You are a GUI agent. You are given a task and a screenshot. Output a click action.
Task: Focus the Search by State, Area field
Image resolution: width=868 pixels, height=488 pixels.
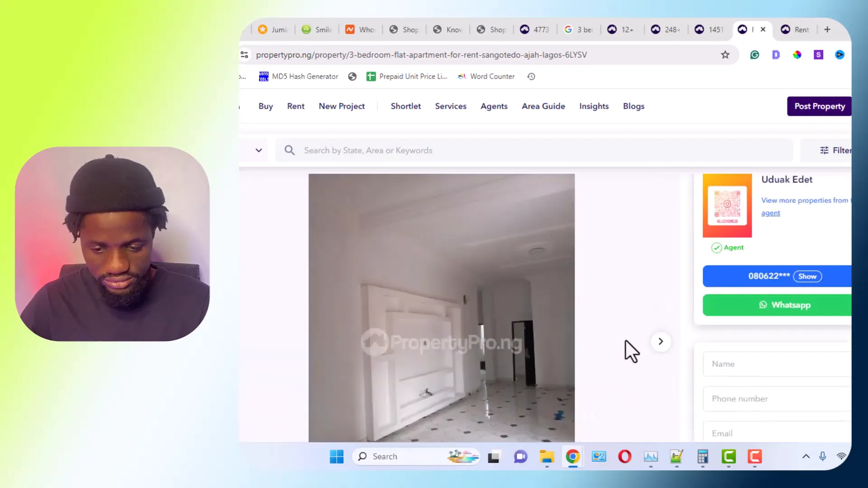(533, 150)
